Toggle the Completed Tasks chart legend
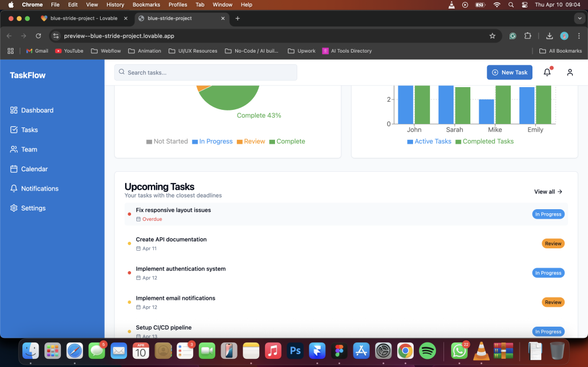Viewport: 588px width, 367px height. (x=484, y=141)
